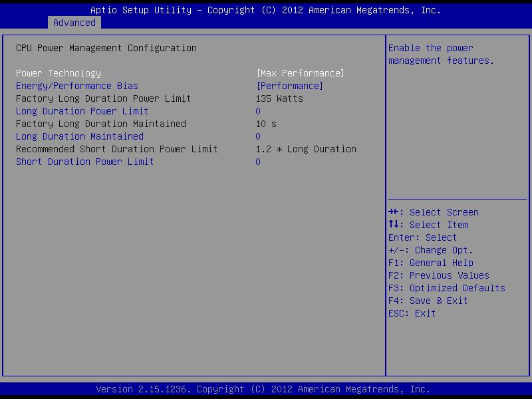Screen dimensions: 532x399
Task: Click the +/-: Change Opt. hint
Action: click(x=430, y=251)
